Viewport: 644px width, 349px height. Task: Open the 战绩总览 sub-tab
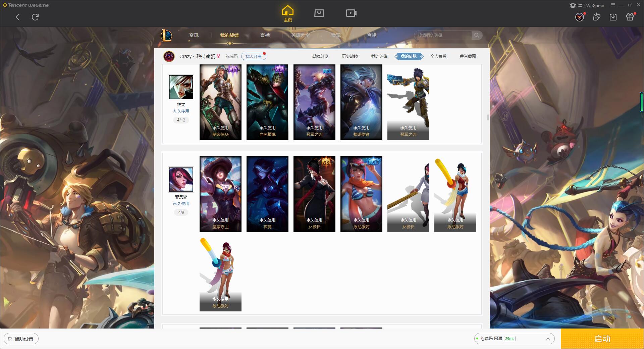pos(320,56)
